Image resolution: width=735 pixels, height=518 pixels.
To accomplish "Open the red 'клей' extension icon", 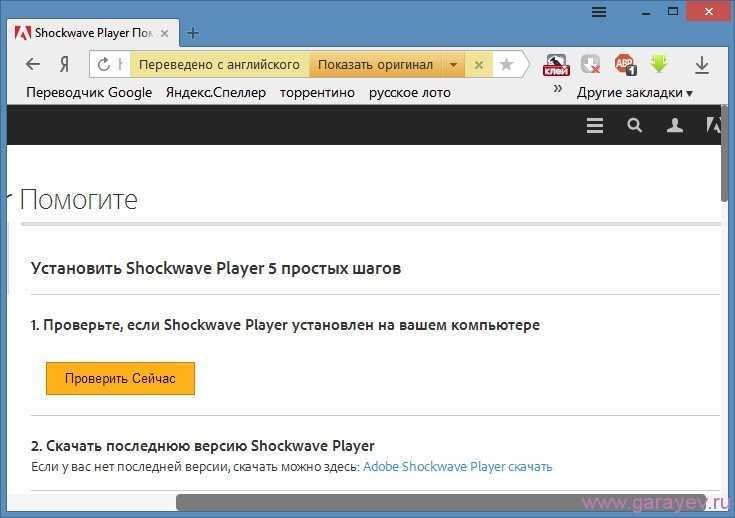I will 556,65.
